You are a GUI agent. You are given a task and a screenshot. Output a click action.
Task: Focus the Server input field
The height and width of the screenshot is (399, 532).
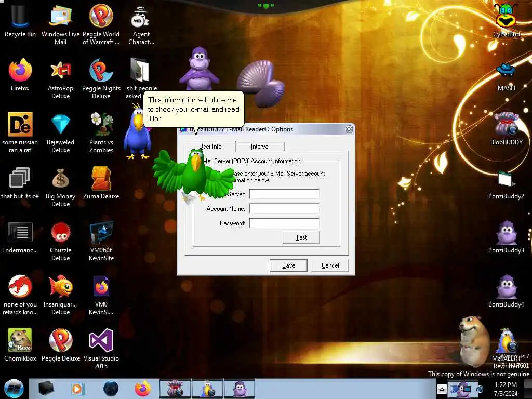(284, 194)
